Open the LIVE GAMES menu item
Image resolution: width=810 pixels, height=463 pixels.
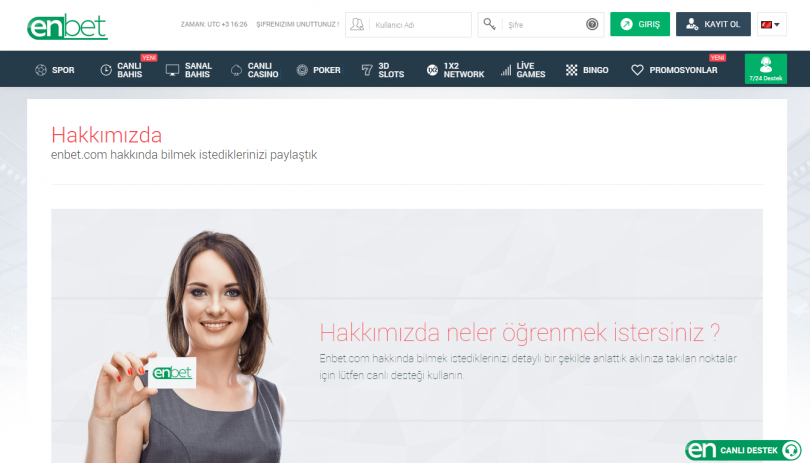pos(523,70)
